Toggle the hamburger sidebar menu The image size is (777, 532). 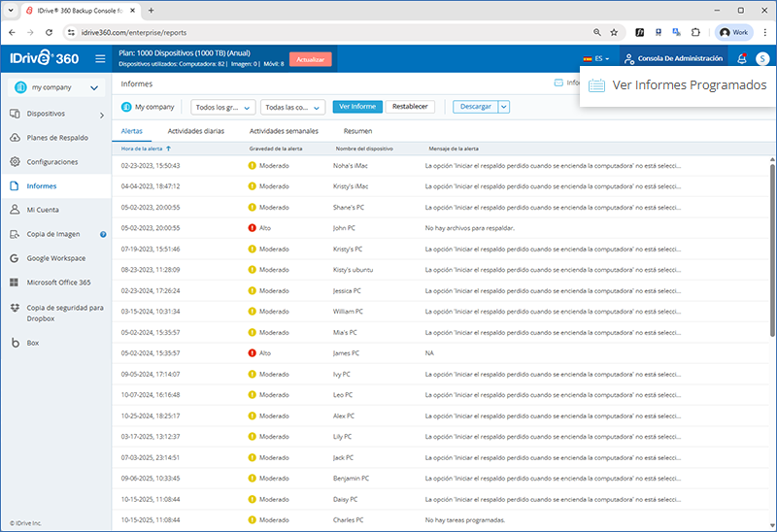coord(100,58)
